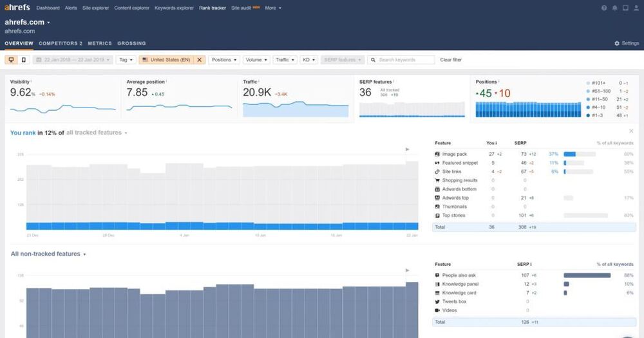Click Clear filter link
The image size is (644, 338).
click(x=451, y=60)
